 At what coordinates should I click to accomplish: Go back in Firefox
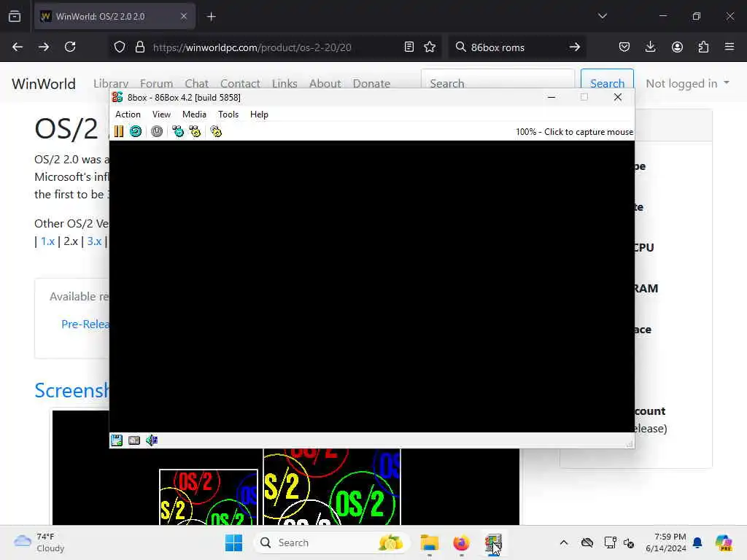pos(18,47)
